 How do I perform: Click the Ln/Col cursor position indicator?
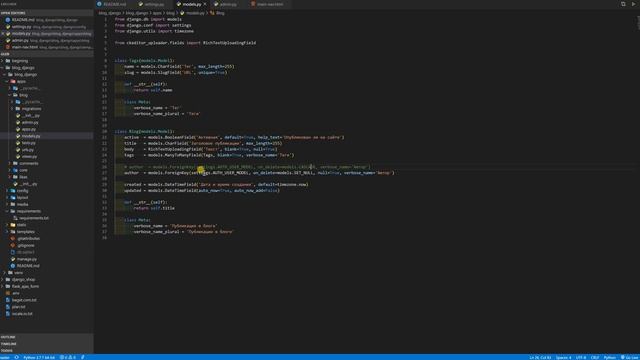click(540, 357)
